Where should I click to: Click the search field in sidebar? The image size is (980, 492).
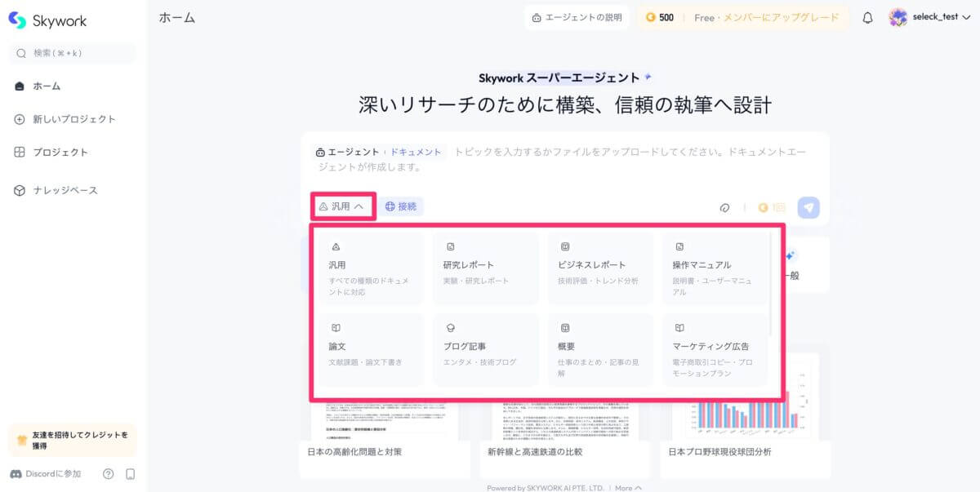[x=72, y=53]
